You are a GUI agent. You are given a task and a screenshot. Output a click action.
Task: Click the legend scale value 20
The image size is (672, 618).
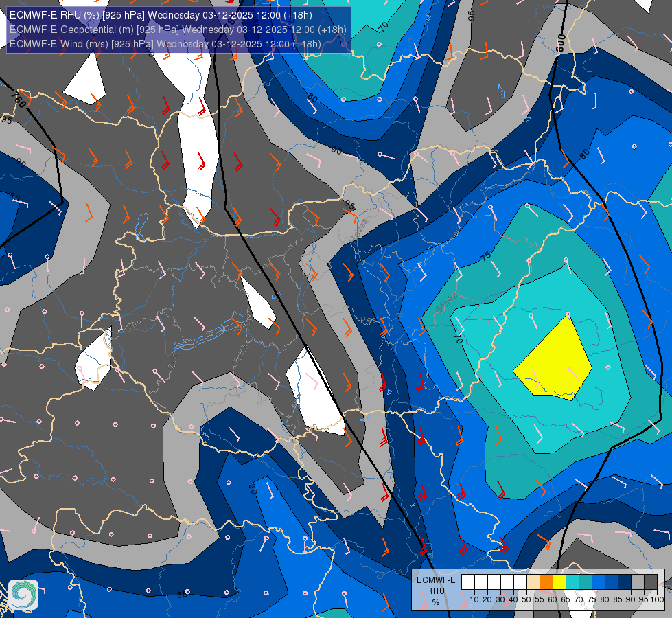pos(487,599)
